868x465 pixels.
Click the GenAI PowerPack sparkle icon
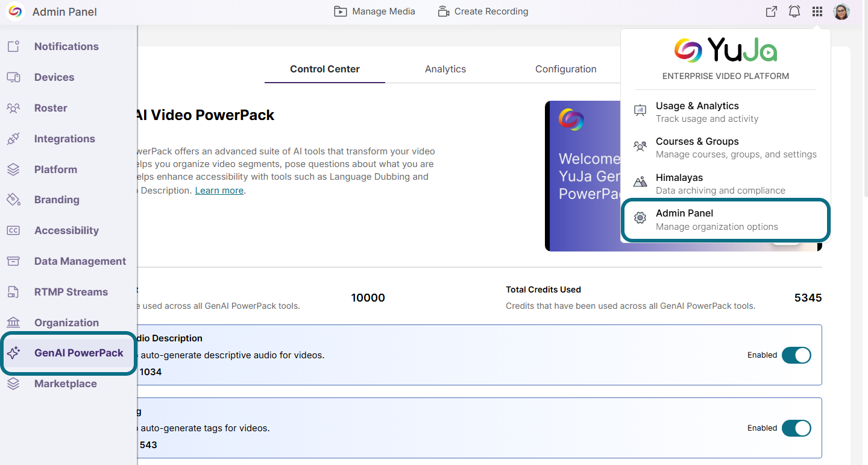click(13, 353)
